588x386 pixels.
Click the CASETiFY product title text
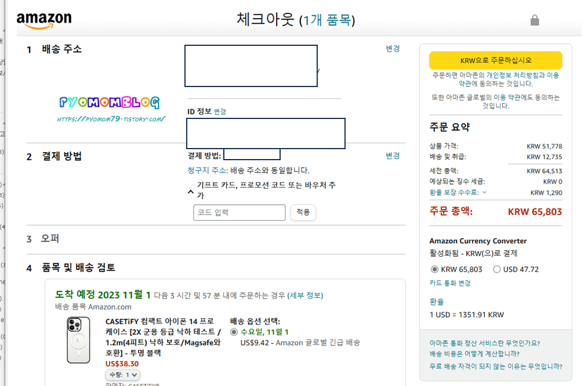tap(163, 337)
